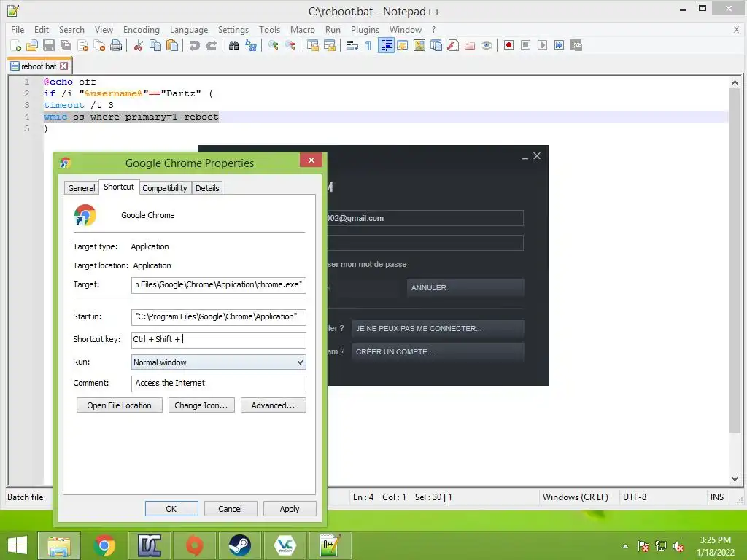Open Find with the binoculars icon
This screenshot has height=560, width=747.
(x=233, y=45)
